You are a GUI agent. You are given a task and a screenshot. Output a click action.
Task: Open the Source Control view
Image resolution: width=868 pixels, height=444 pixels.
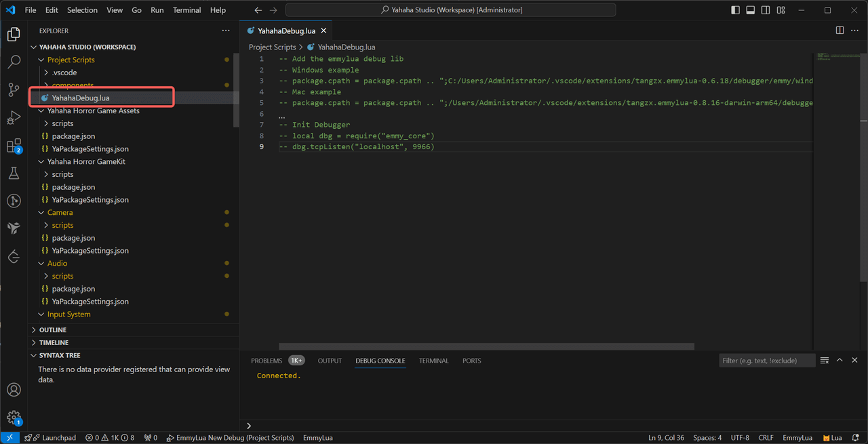point(14,90)
